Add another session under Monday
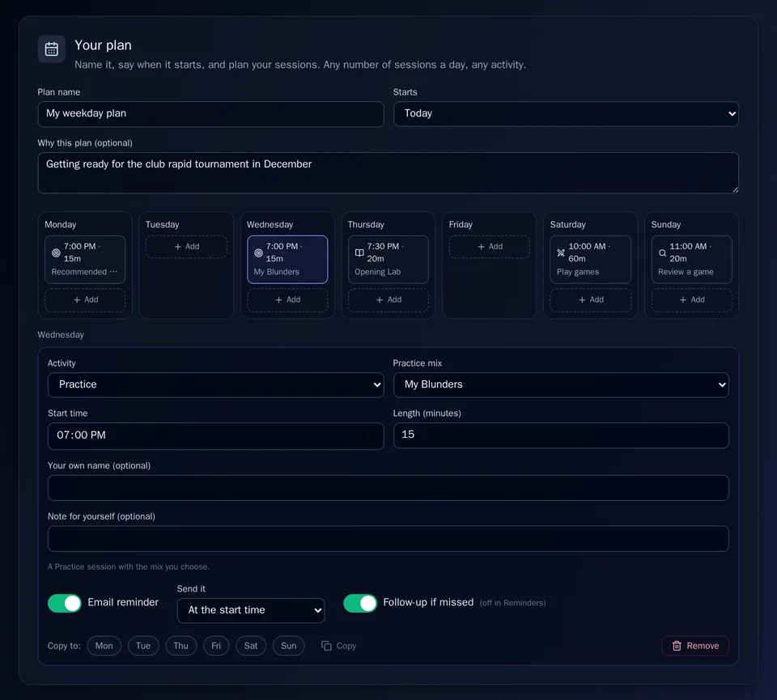The width and height of the screenshot is (777, 700). (85, 299)
